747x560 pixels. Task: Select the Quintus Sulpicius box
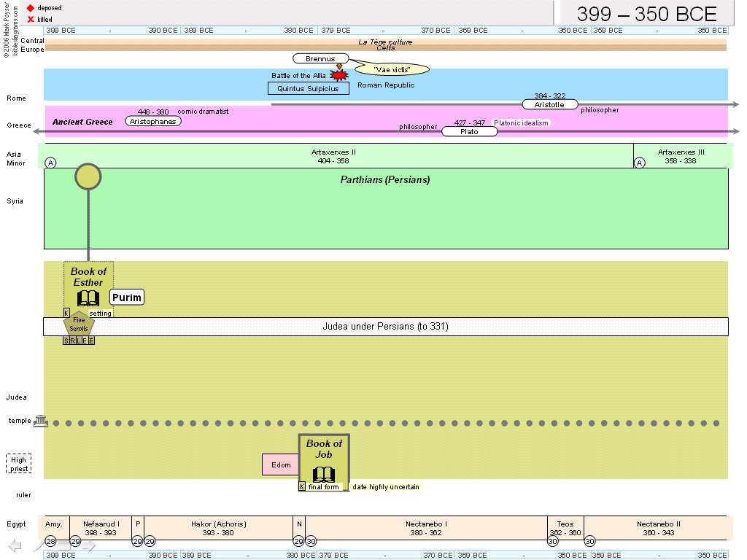point(308,88)
